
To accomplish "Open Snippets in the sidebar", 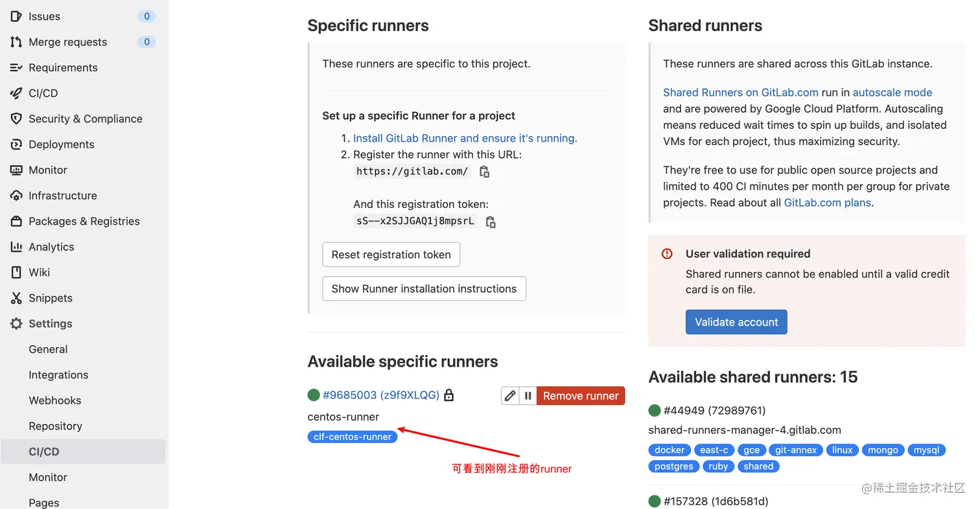I will click(50, 298).
